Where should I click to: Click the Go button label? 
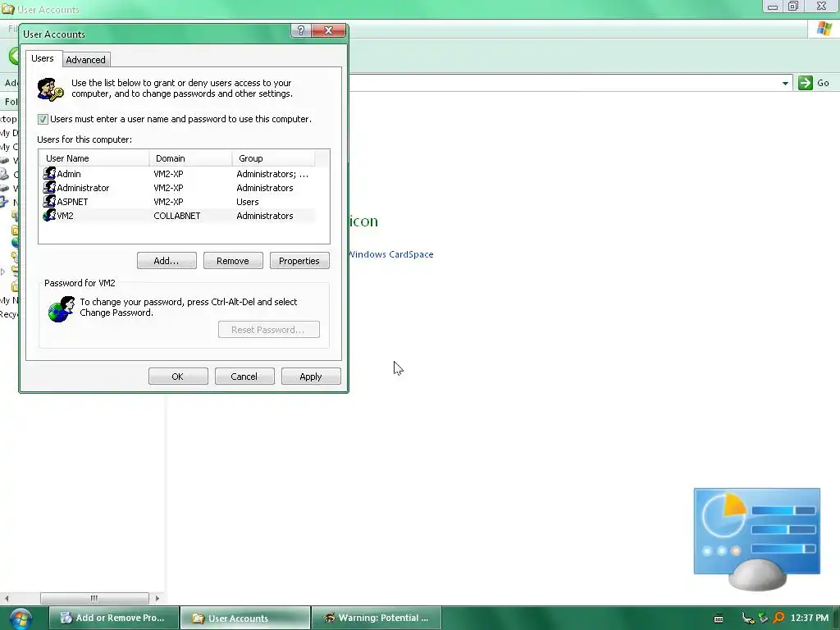tap(823, 83)
